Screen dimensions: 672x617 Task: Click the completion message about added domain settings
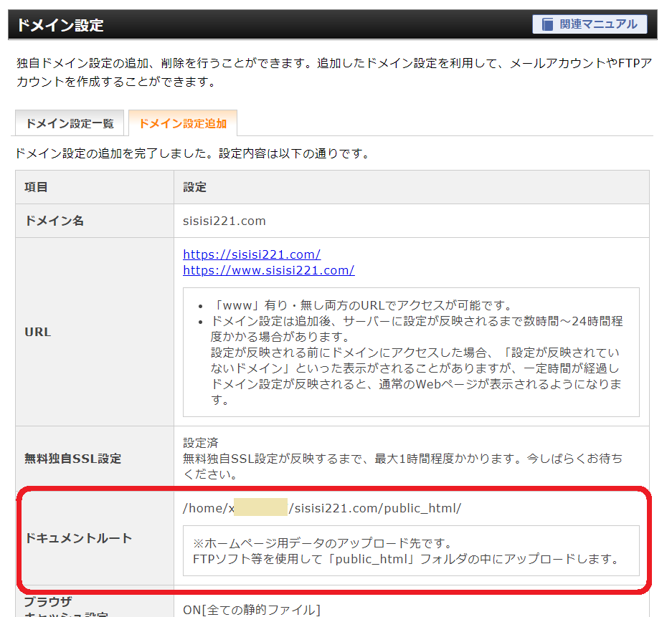[x=190, y=152]
